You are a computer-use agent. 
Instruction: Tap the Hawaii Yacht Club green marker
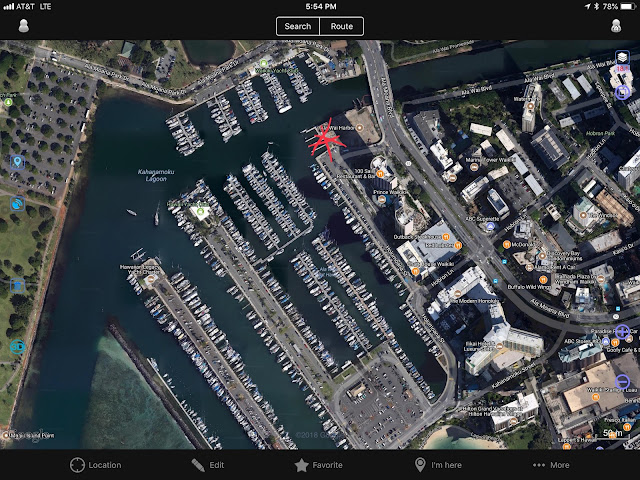point(200,211)
